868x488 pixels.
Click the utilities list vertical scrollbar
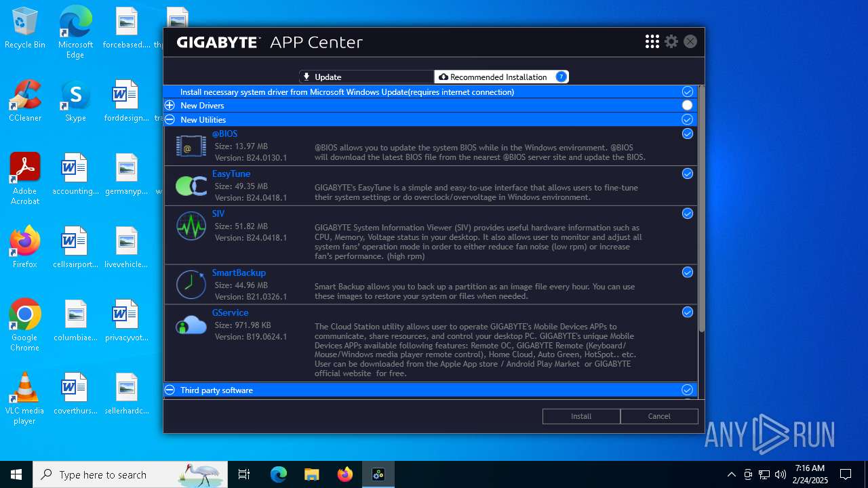click(702, 209)
